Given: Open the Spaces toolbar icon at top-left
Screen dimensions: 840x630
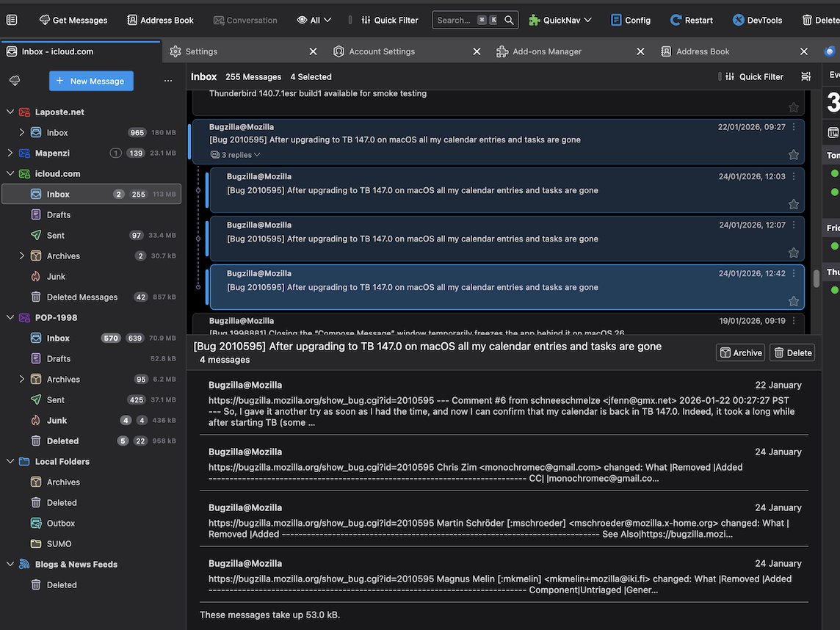Looking at the screenshot, I should (12, 20).
